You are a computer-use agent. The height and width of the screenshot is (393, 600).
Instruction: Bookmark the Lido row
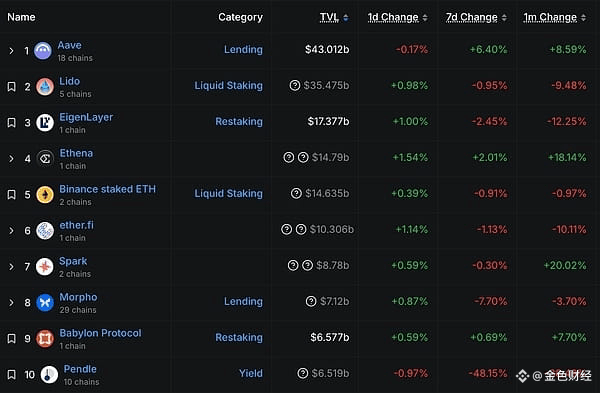pos(11,87)
